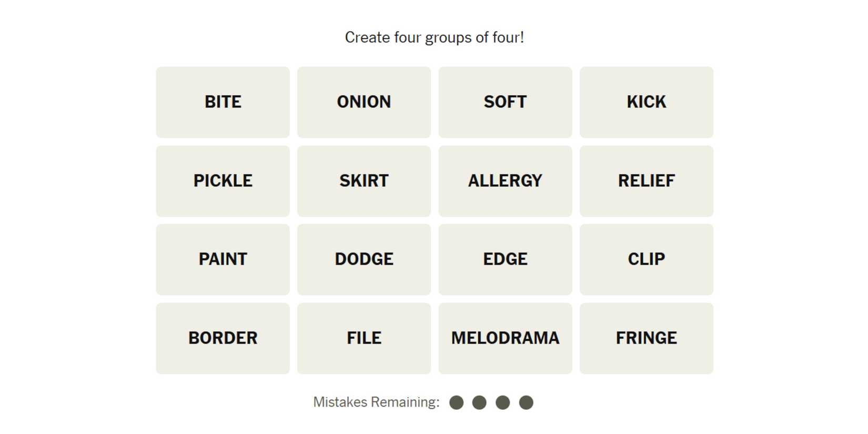This screenshot has width=868, height=434.
Task: Choose the KICK word tile
Action: (646, 102)
